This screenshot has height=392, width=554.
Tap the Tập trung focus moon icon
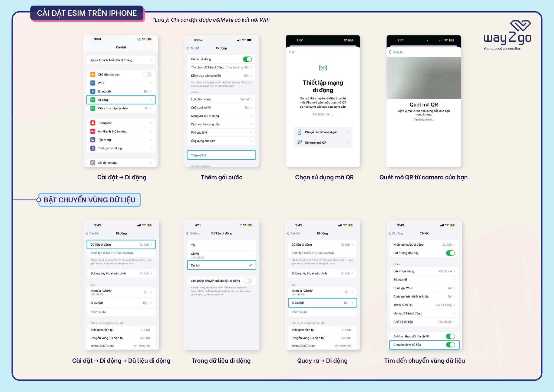click(93, 140)
